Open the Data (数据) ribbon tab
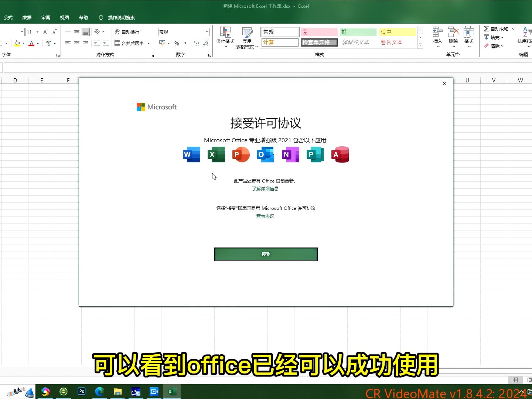The height and width of the screenshot is (399, 532). (x=27, y=17)
